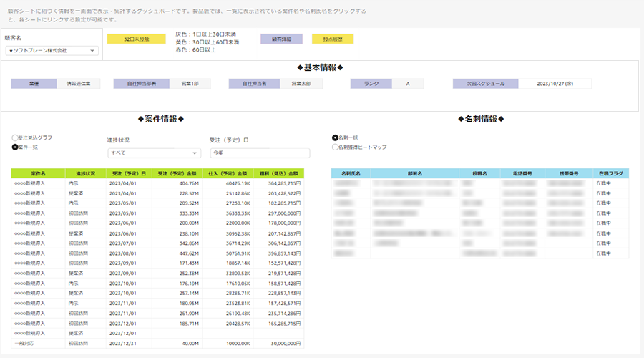Open the 顧客名 dropdown showing ソフトブレーン株式会社

point(52,51)
